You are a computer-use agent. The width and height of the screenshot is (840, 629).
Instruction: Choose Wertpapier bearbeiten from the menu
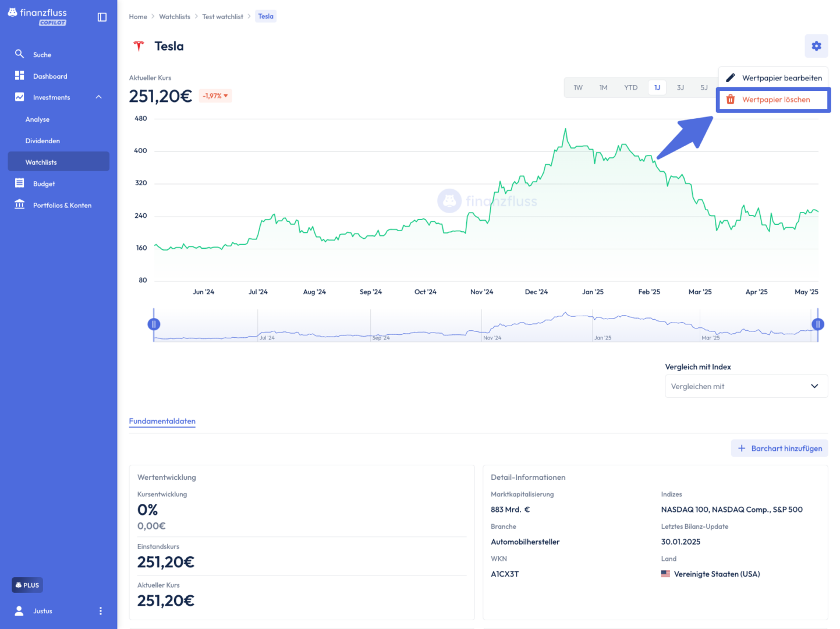pyautogui.click(x=773, y=77)
